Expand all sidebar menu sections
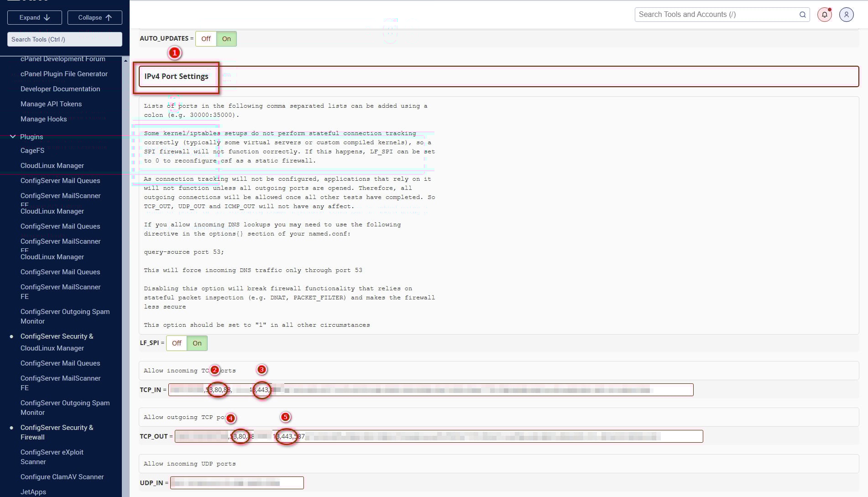 [35, 17]
